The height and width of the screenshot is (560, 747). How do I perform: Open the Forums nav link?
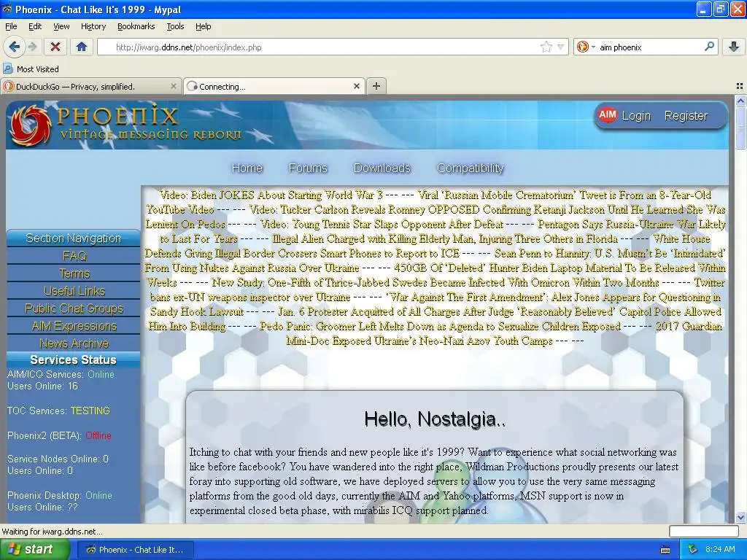tap(308, 168)
